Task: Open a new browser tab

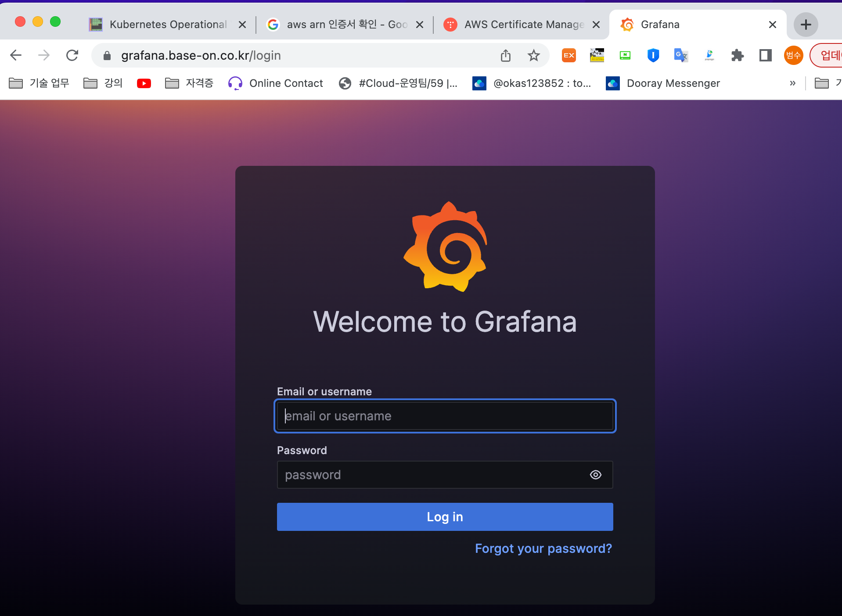Action: [x=806, y=25]
